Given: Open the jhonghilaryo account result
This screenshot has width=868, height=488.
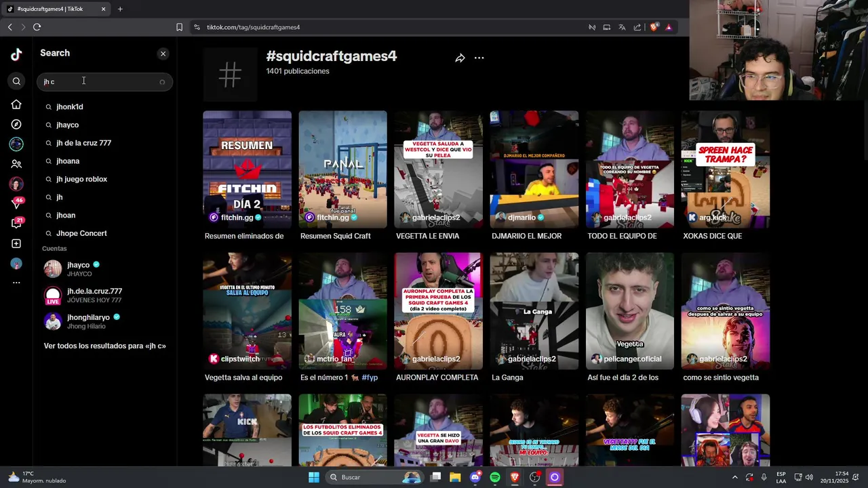Looking at the screenshot, I should [x=105, y=321].
